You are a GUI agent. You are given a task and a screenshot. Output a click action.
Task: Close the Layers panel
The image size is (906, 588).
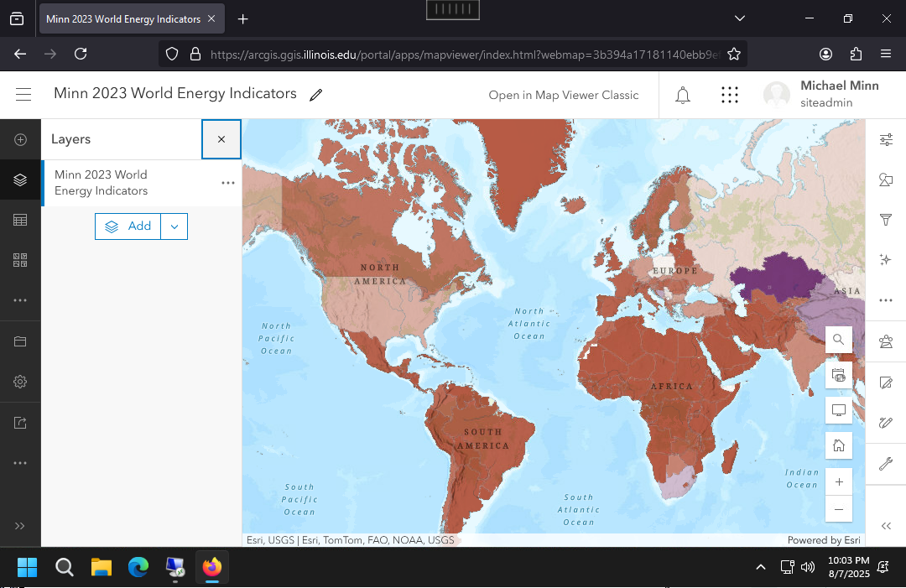pos(221,139)
